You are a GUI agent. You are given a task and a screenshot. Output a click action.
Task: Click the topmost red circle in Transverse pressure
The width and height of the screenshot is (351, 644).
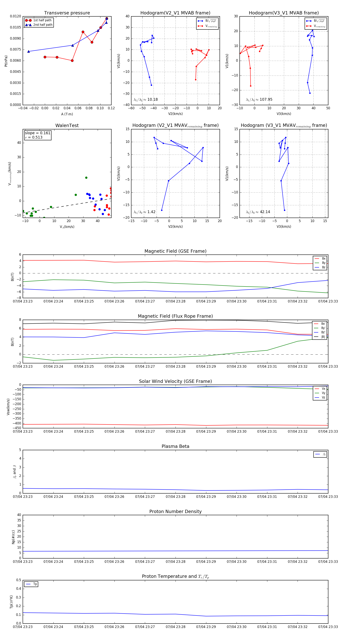[x=107, y=19]
